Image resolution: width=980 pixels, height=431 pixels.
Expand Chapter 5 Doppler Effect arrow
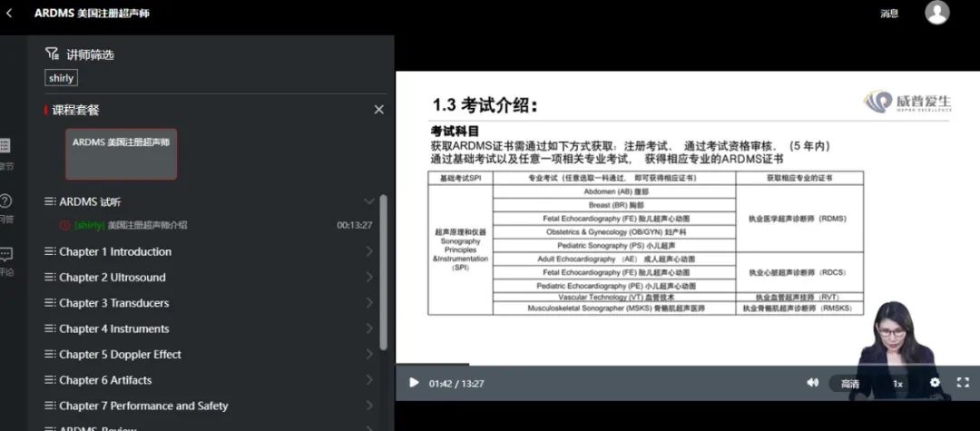click(x=369, y=354)
